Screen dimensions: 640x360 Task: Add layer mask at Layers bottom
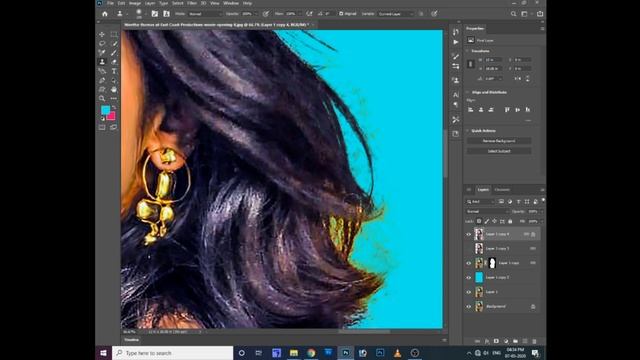(496, 341)
